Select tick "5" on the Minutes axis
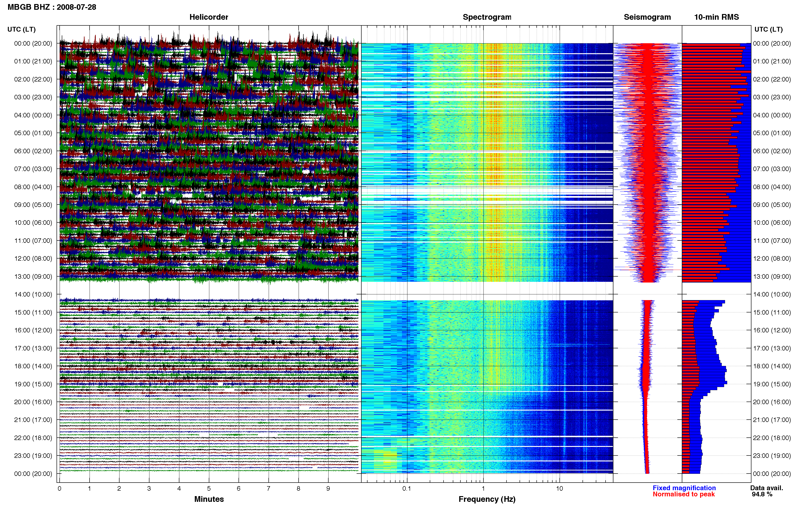Screen dimensions: 812x508 pos(209,489)
